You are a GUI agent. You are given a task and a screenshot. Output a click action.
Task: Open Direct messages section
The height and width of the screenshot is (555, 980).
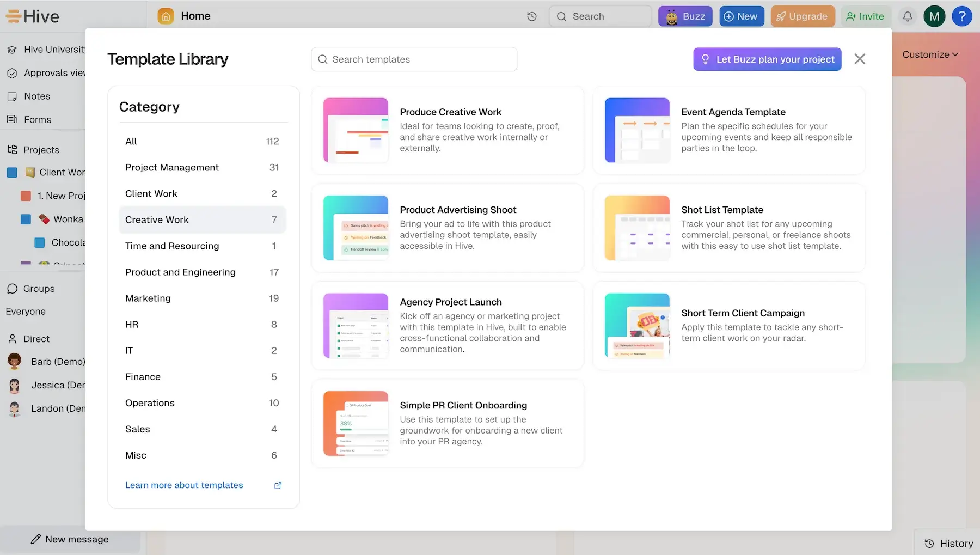coord(28,339)
